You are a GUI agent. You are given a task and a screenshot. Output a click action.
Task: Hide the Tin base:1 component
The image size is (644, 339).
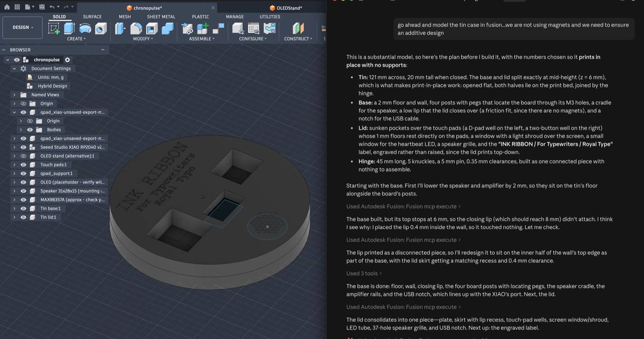click(x=23, y=209)
